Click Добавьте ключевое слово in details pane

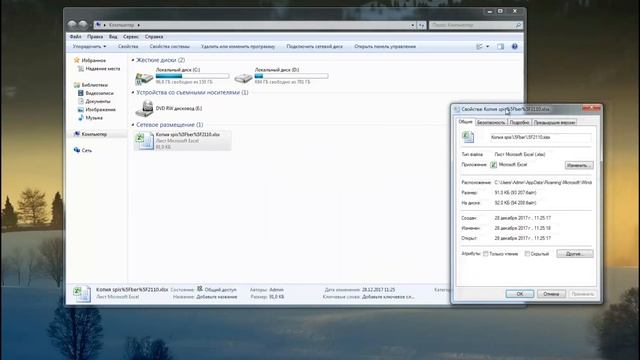(388, 297)
